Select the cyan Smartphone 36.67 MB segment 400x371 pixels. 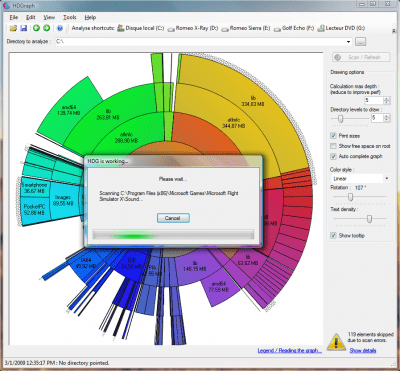34,188
